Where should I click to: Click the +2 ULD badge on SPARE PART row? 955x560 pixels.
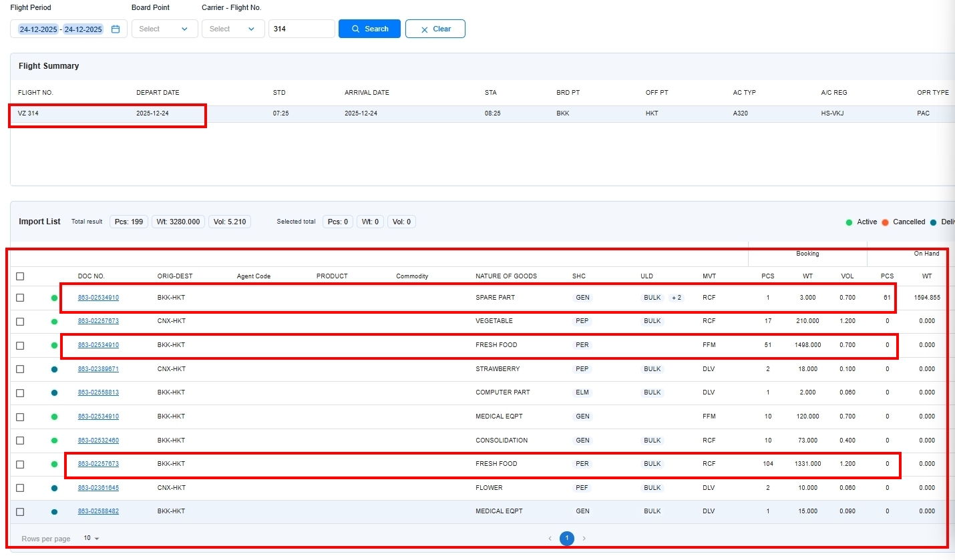pyautogui.click(x=677, y=298)
